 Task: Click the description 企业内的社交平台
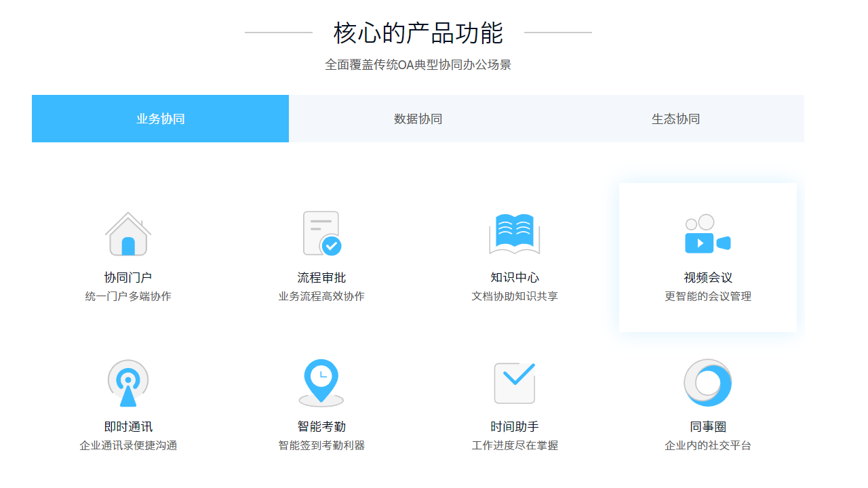[708, 445]
